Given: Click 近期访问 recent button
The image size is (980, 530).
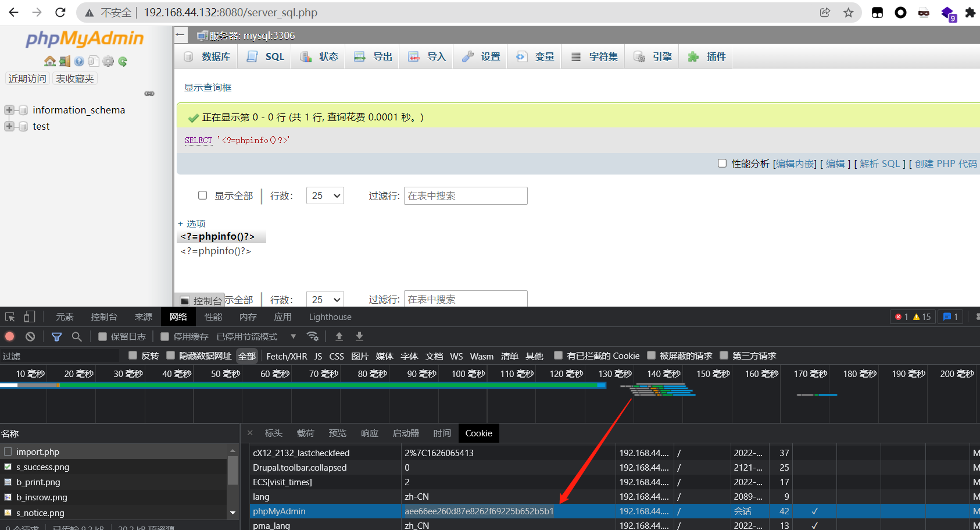Looking at the screenshot, I should pos(27,79).
